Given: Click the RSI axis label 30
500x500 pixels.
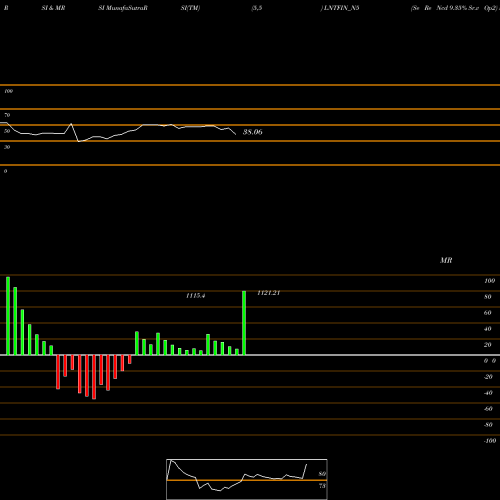Looking at the screenshot, I should [7, 147].
